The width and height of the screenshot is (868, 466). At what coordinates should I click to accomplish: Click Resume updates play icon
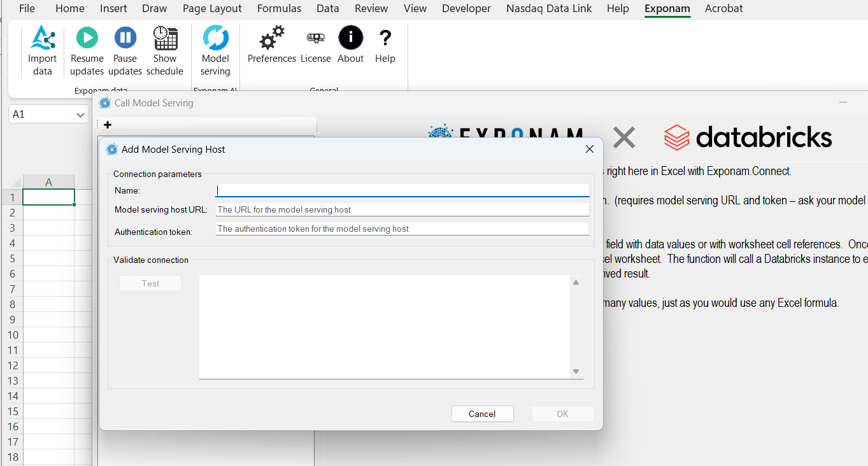[x=87, y=38]
